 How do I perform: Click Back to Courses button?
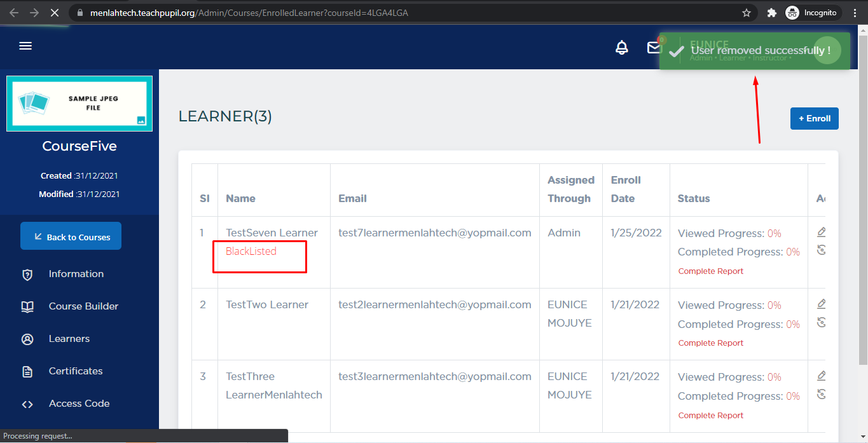coord(71,236)
